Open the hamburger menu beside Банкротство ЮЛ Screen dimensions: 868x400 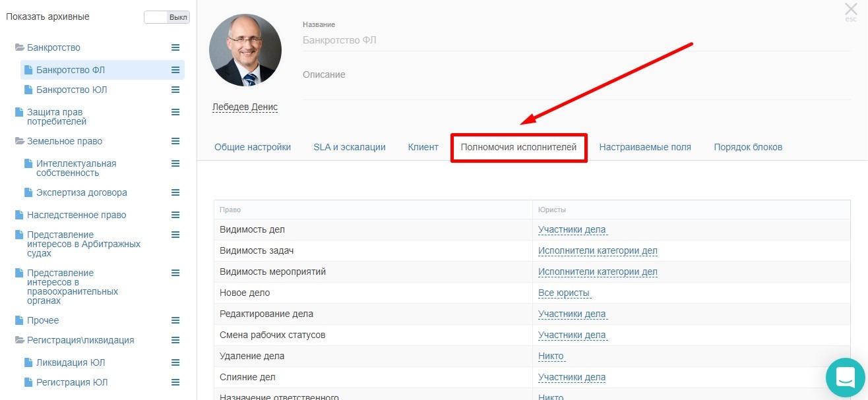(175, 90)
